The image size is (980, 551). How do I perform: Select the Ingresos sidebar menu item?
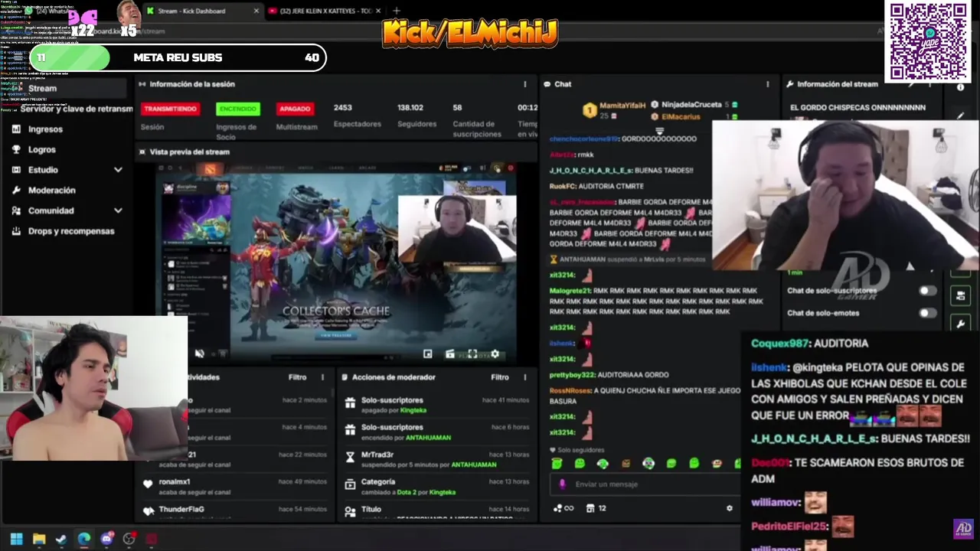point(45,129)
